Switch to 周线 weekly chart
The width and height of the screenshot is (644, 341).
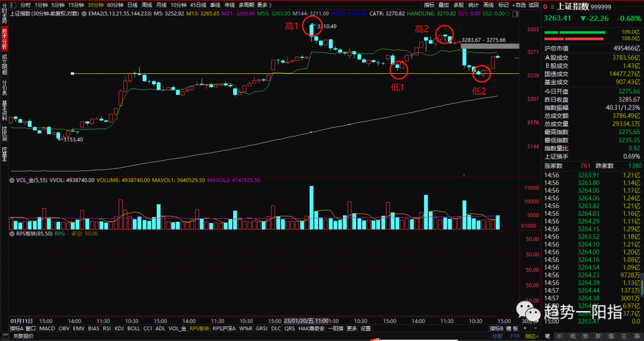click(147, 5)
